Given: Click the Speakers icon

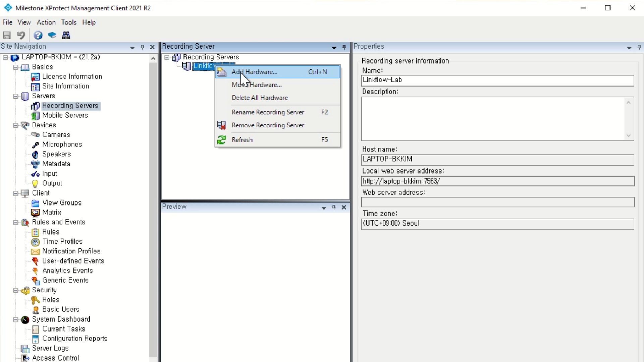Looking at the screenshot, I should coord(35,155).
